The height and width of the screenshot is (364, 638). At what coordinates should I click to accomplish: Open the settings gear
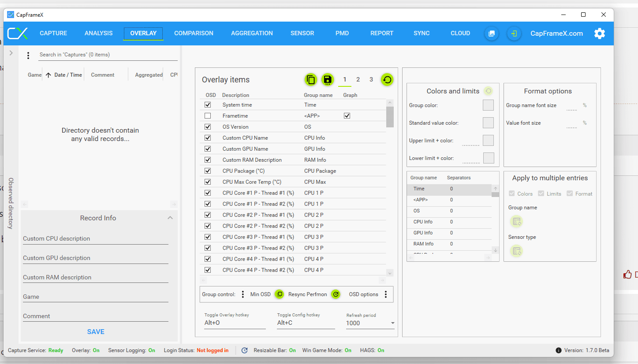coord(600,33)
